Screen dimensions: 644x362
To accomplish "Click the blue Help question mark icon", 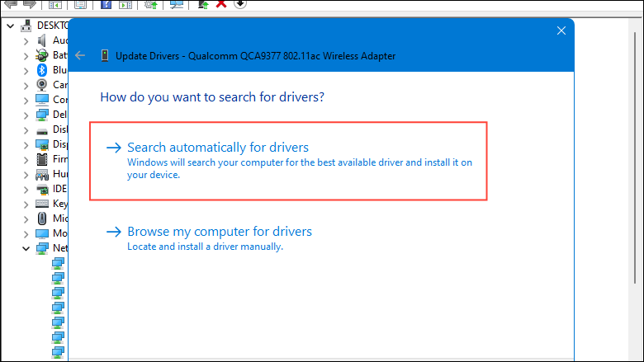I will tap(106, 5).
